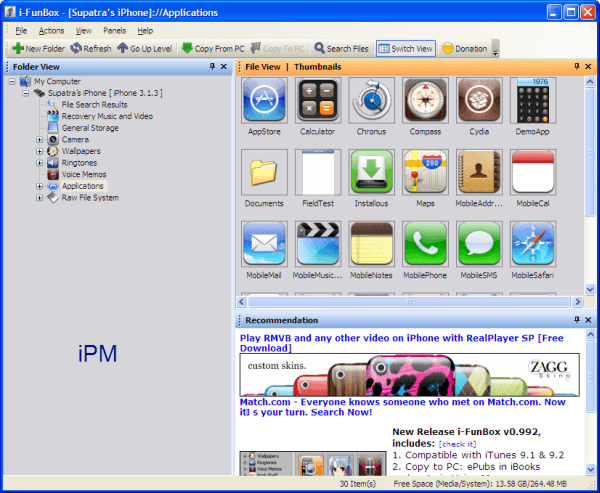600x493 pixels.
Task: Close the File View panel
Action: [589, 67]
